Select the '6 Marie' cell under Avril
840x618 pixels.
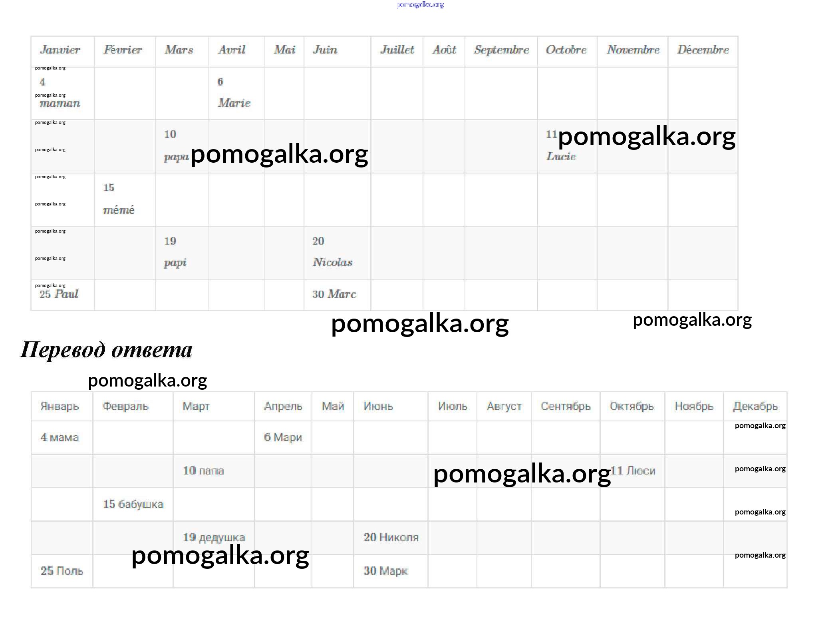point(234,93)
